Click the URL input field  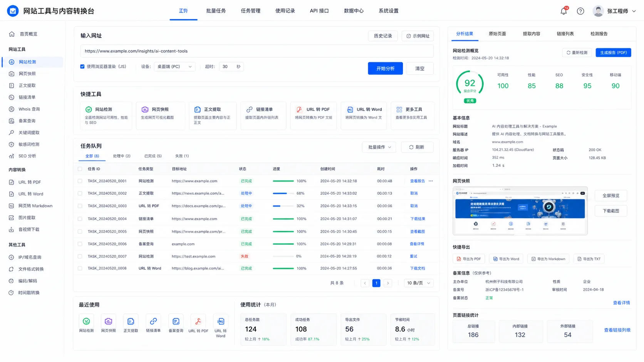point(257,51)
